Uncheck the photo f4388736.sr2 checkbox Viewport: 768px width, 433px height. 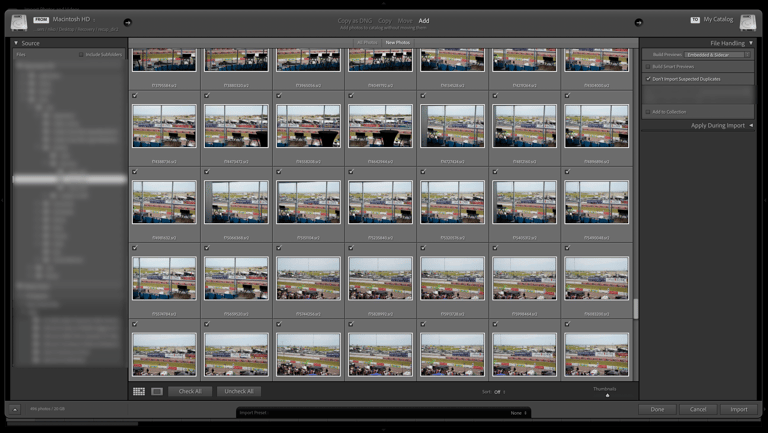click(135, 96)
